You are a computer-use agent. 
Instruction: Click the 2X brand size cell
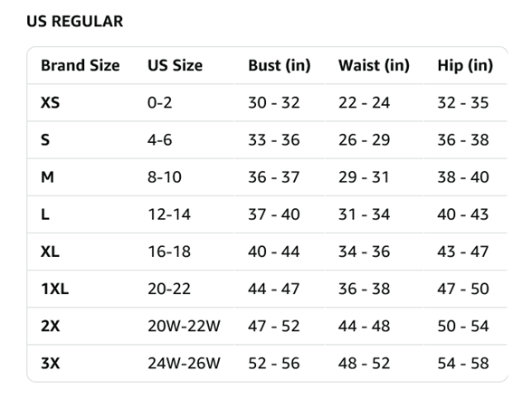tap(51, 326)
